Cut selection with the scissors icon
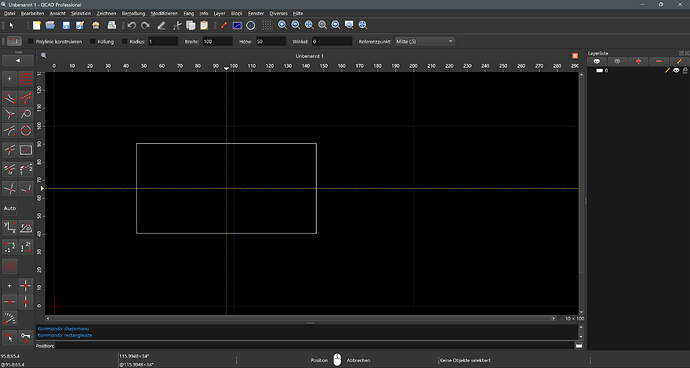The image size is (690, 368). point(177,25)
